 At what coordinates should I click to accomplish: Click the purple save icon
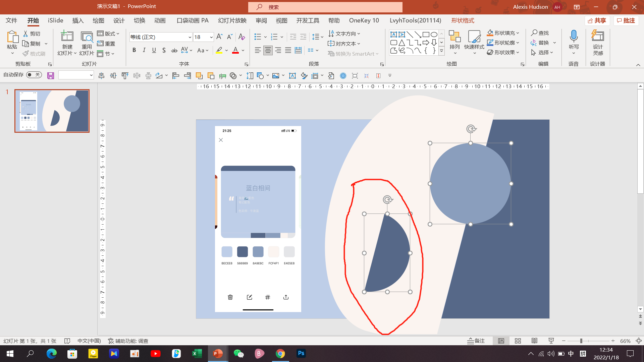click(51, 76)
